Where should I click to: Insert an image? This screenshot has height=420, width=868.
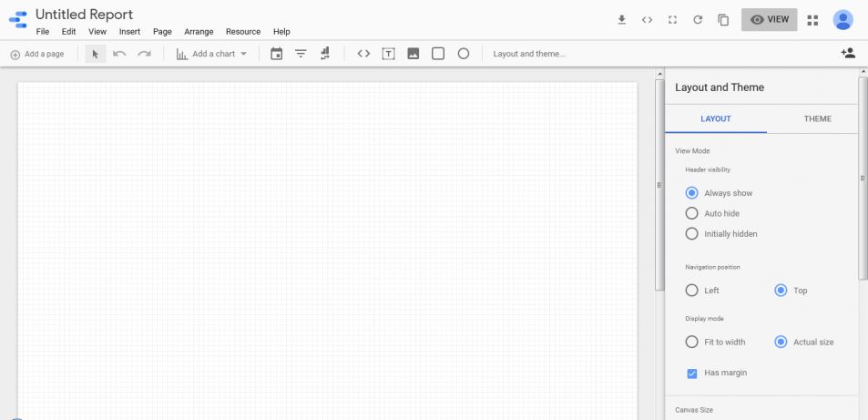point(413,54)
